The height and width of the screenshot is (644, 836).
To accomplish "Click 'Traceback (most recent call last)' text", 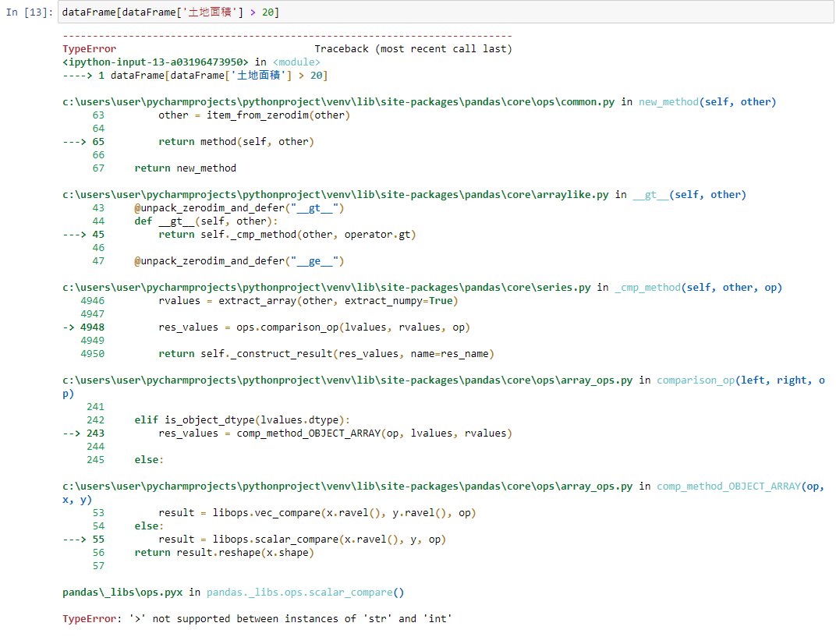I will click(413, 49).
